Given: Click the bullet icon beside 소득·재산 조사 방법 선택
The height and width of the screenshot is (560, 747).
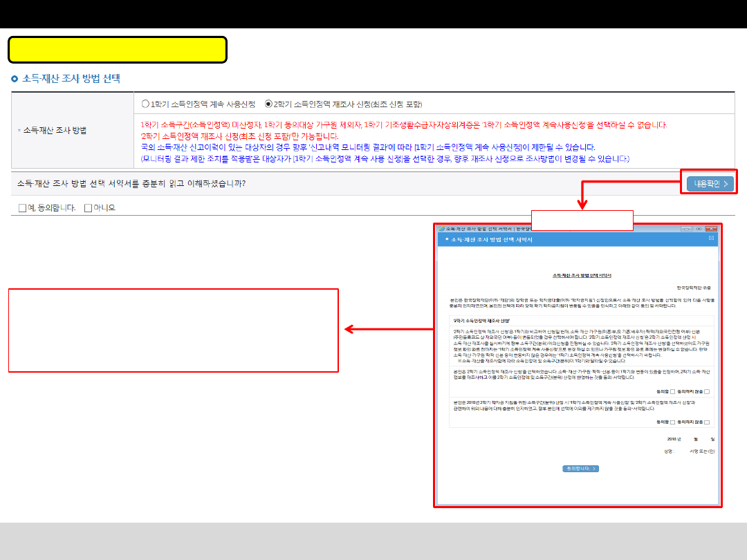Looking at the screenshot, I should pos(15,79).
